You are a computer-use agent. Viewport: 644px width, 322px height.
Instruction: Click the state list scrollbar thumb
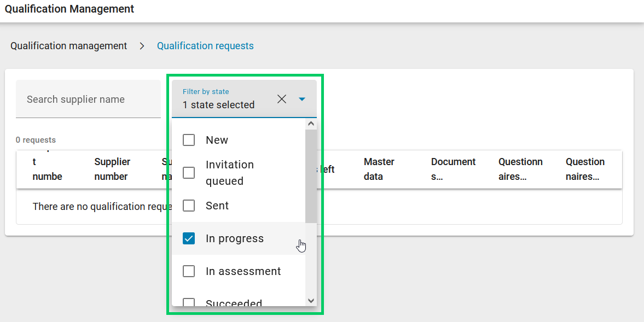coord(311,175)
